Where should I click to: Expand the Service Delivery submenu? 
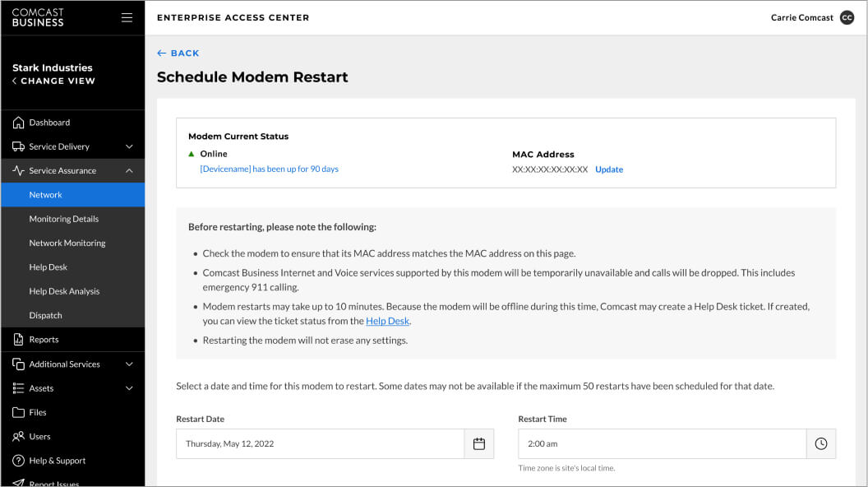click(129, 146)
